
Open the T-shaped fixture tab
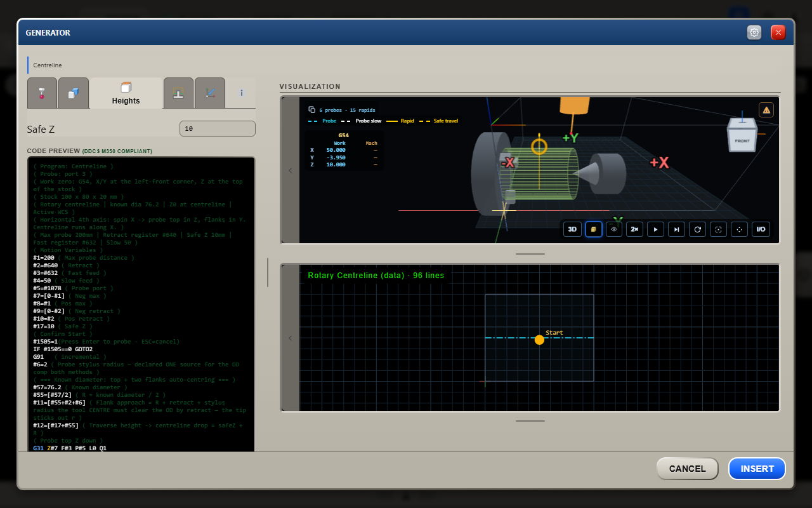tap(178, 93)
